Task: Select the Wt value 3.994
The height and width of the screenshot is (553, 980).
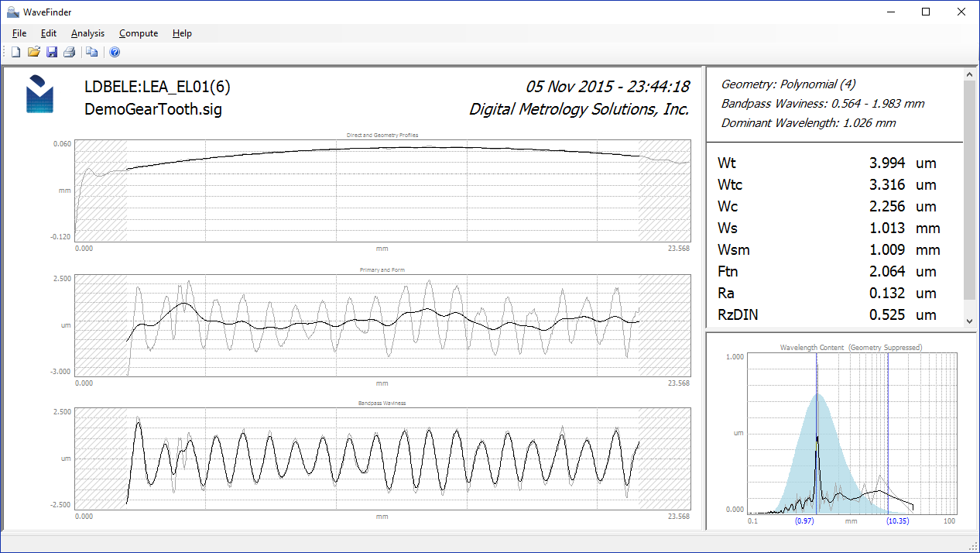Action: (x=887, y=163)
